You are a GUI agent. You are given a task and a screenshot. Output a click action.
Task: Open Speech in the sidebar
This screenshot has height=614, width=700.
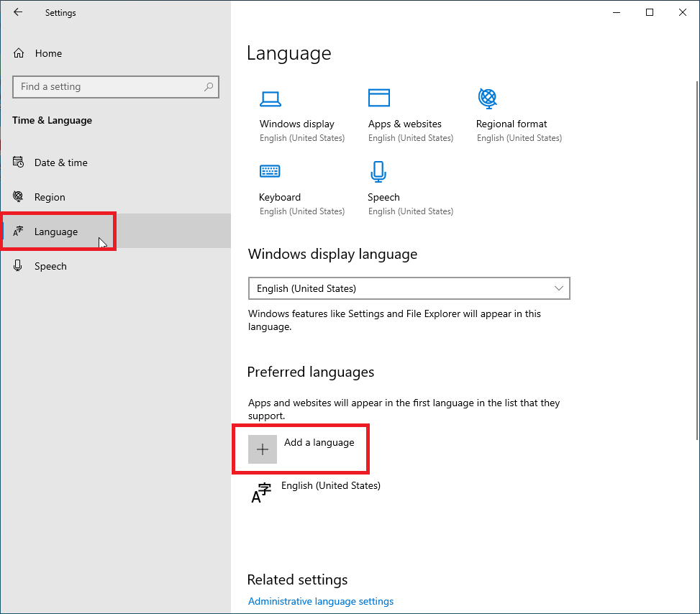point(116,266)
